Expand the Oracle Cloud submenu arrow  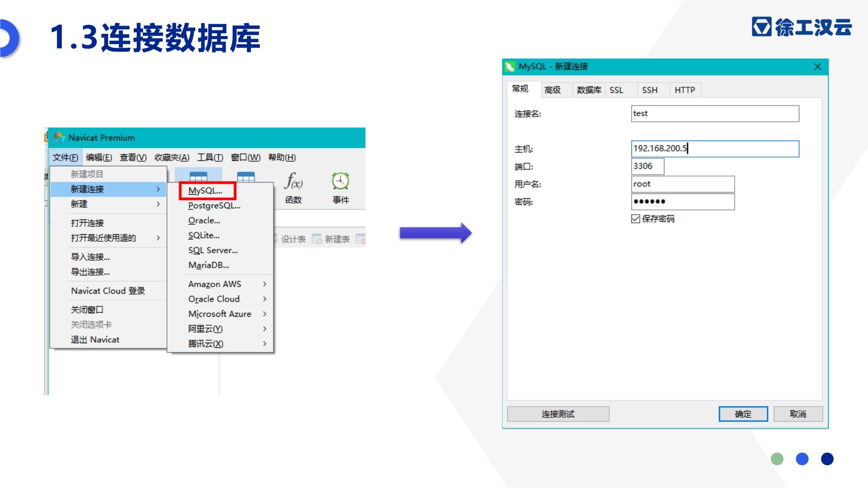click(x=265, y=299)
